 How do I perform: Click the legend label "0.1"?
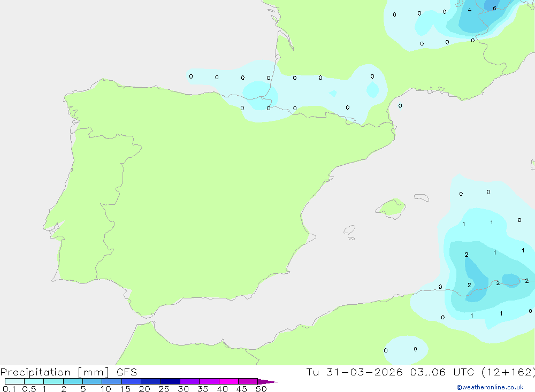[x=9, y=389]
